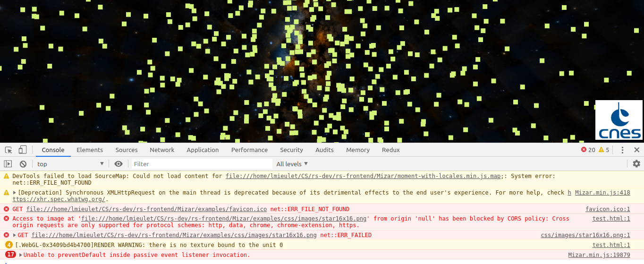
Task: Open the live expression eye icon
Action: [x=119, y=164]
